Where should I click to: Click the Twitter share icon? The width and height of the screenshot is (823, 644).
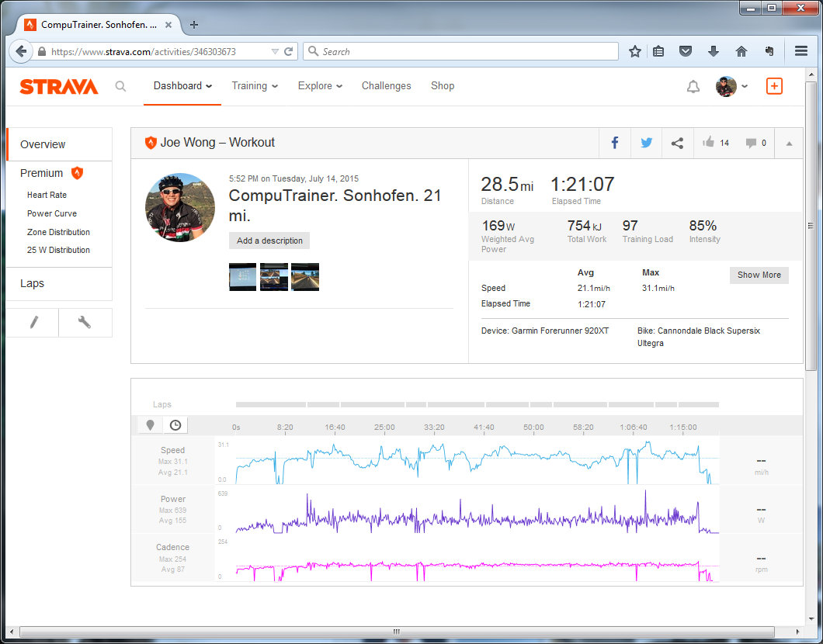click(646, 143)
